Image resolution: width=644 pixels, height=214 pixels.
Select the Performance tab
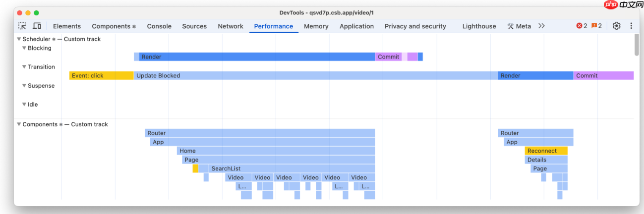274,26
